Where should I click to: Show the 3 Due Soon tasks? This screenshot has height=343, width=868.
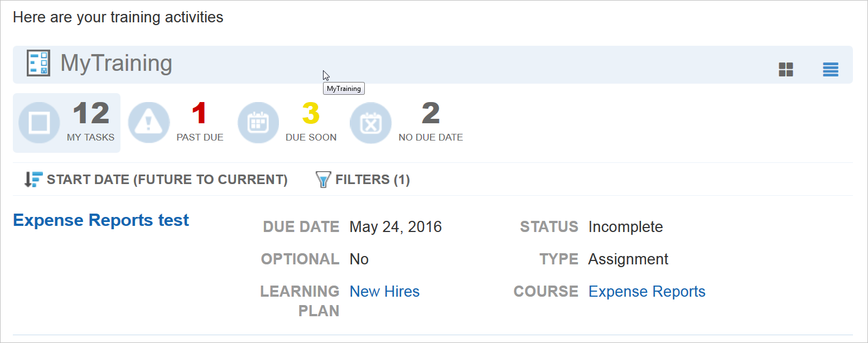(311, 114)
